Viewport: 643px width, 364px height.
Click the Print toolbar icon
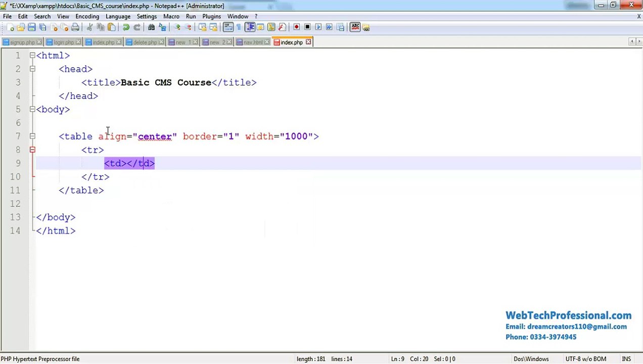75,27
